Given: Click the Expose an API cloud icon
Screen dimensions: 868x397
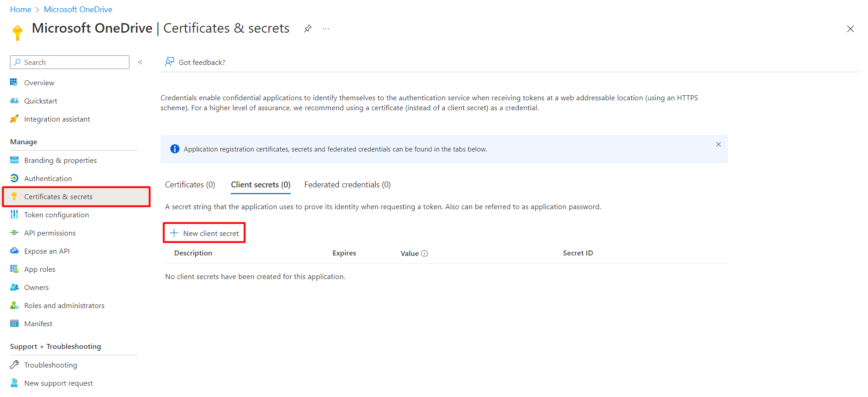Looking at the screenshot, I should (x=14, y=251).
